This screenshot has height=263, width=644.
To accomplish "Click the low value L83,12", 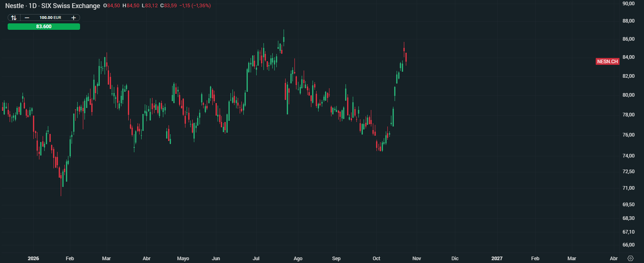I will point(150,6).
